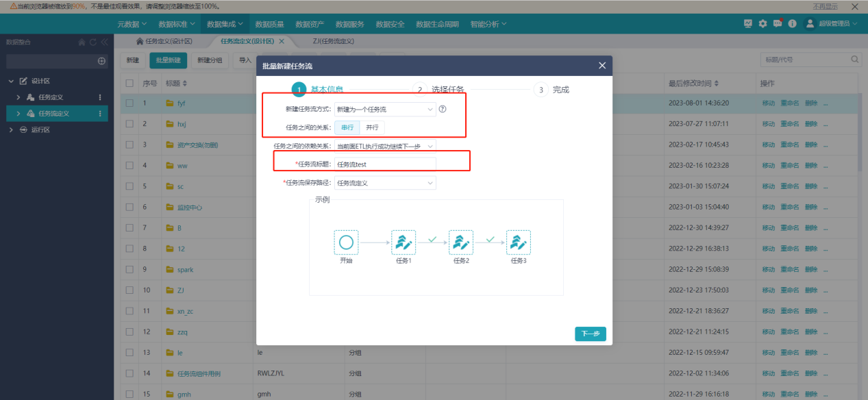The image size is (868, 400).
Task: Open the 新建任务流方式 dropdown
Action: 384,110
